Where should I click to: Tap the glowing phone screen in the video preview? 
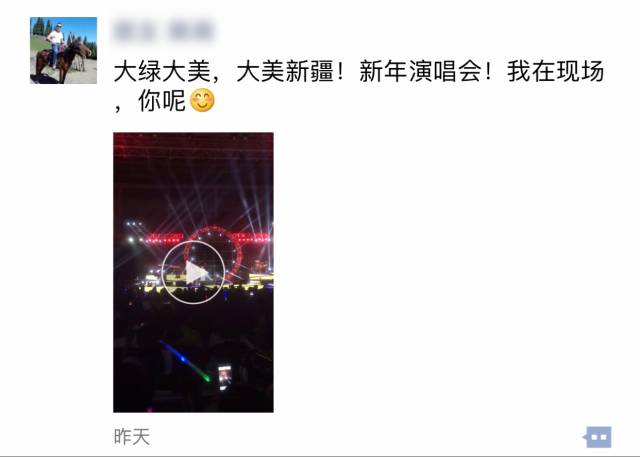224,377
